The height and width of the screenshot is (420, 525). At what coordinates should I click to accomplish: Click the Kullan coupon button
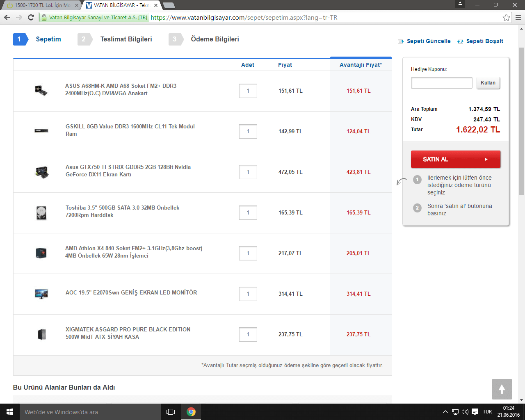coord(488,83)
